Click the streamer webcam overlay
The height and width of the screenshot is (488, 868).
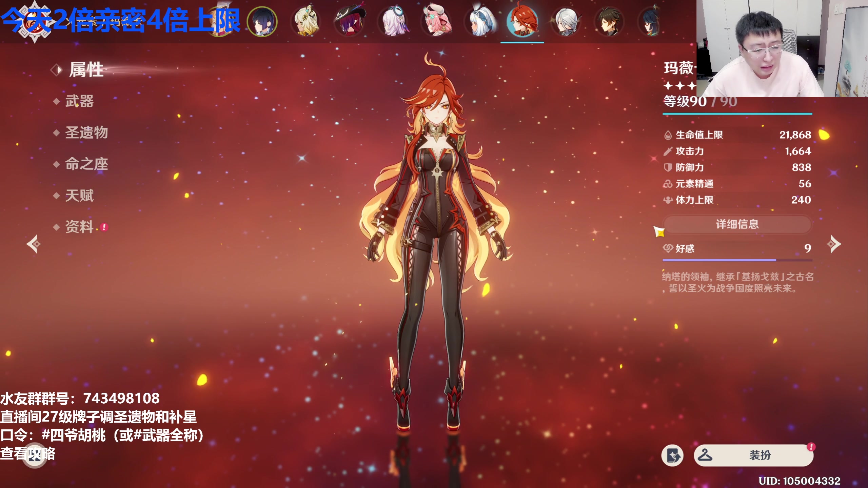pos(782,48)
